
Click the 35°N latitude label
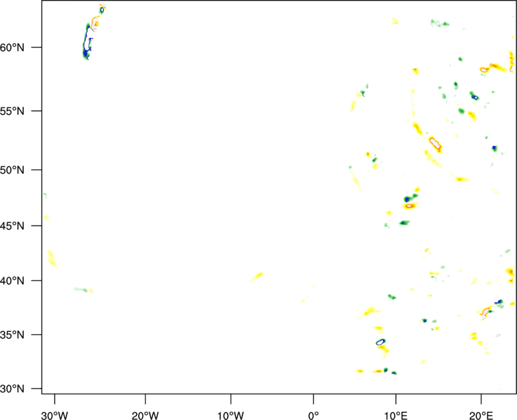point(12,335)
